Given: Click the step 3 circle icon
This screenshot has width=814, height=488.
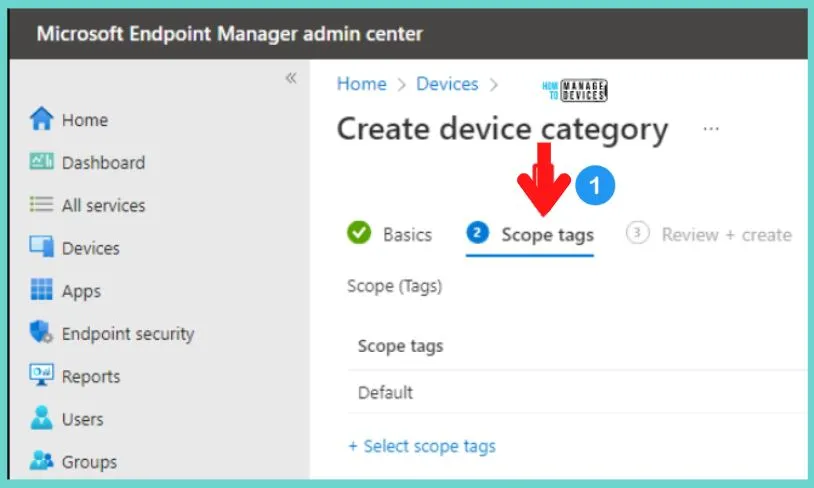Looking at the screenshot, I should 637,233.
